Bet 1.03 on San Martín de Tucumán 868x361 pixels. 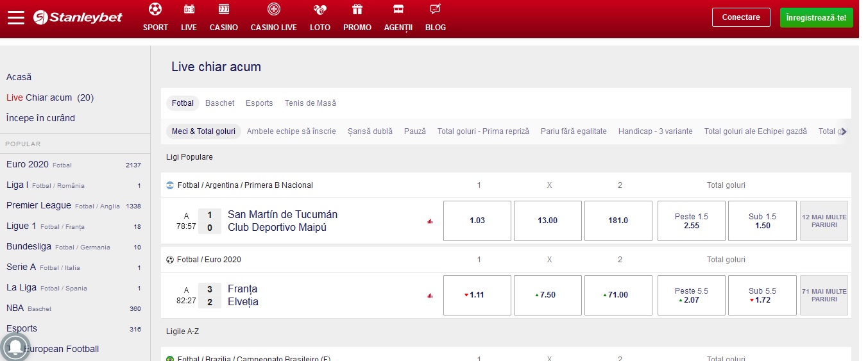click(x=477, y=221)
